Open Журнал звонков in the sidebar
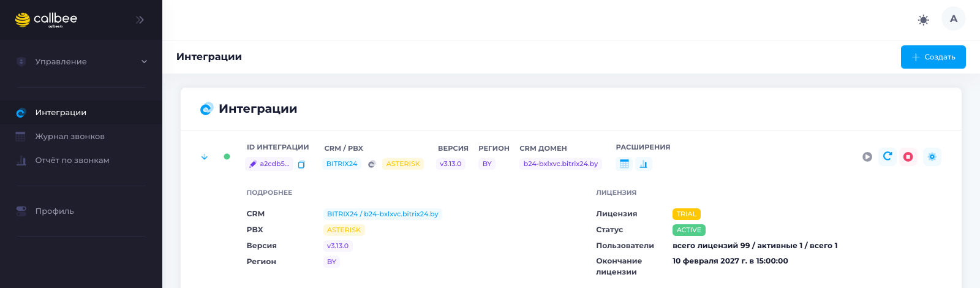980x288 pixels. coord(81,137)
